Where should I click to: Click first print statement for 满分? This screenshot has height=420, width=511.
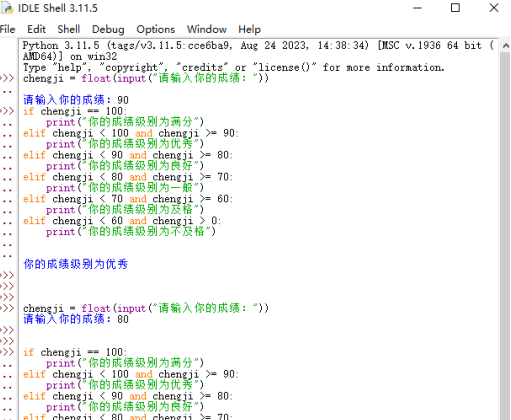tap(125, 122)
